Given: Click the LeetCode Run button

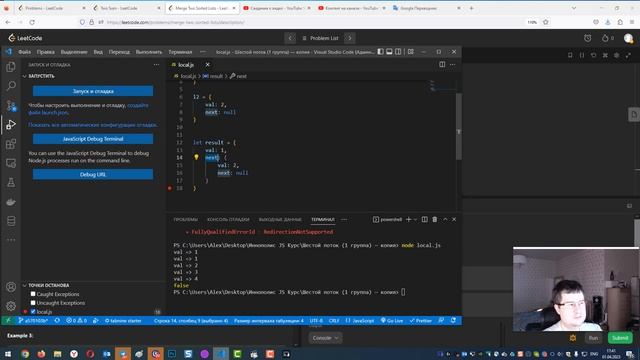Looking at the screenshot, I should tap(593, 338).
